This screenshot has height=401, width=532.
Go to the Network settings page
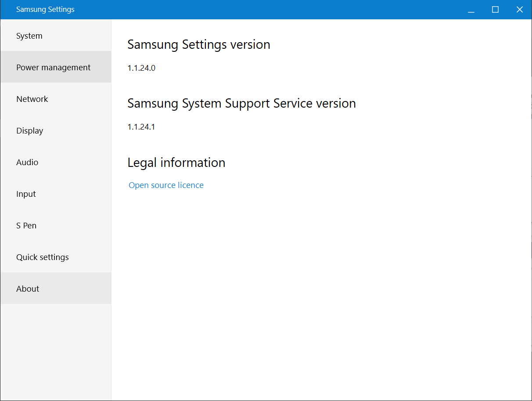click(x=56, y=99)
